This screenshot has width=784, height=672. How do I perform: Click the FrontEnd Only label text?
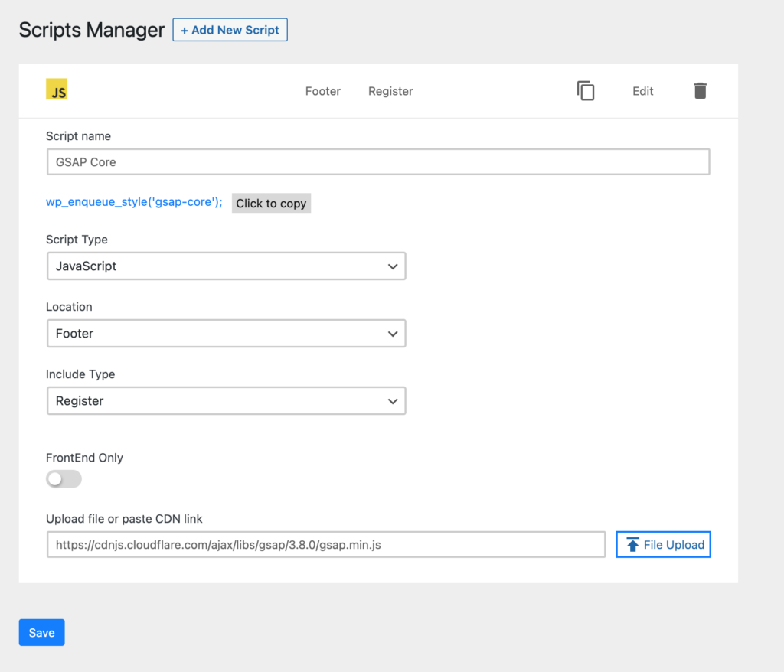pyautogui.click(x=84, y=458)
